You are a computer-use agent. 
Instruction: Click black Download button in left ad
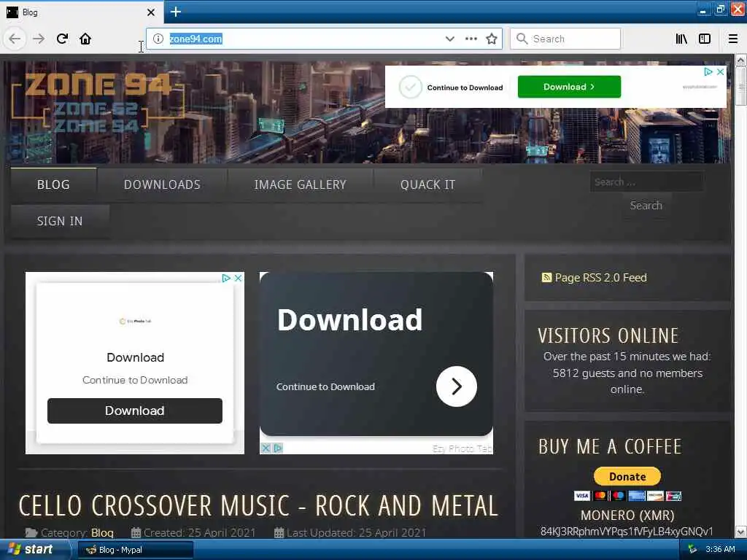(x=135, y=411)
